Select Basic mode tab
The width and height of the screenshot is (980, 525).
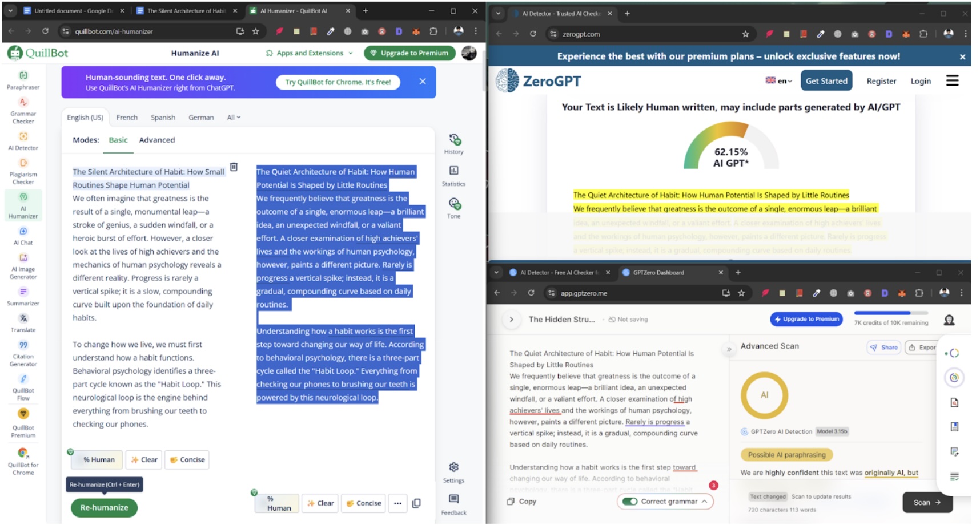[x=118, y=140]
